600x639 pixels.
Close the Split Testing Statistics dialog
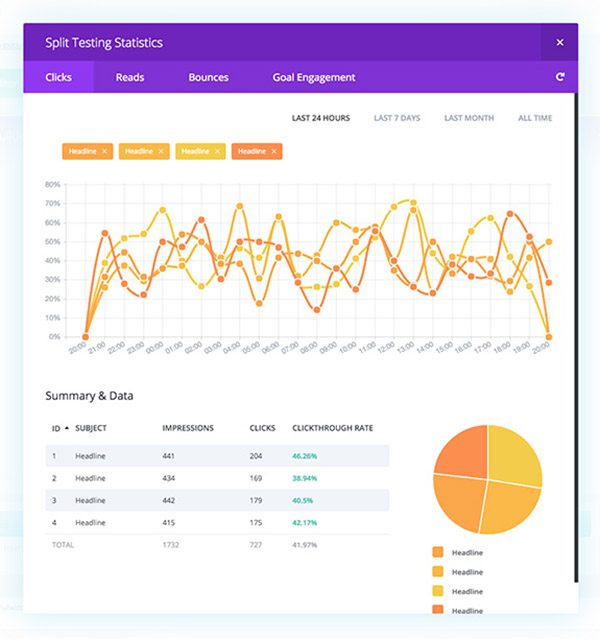tap(559, 43)
